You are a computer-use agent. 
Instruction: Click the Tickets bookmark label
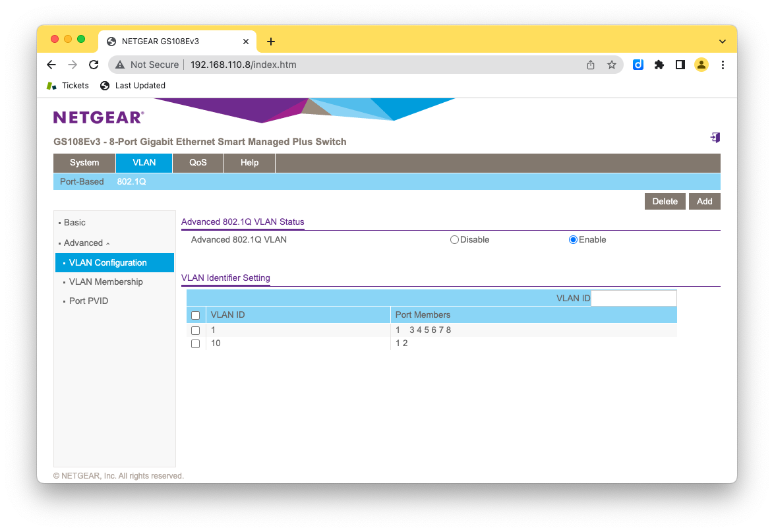tap(76, 86)
